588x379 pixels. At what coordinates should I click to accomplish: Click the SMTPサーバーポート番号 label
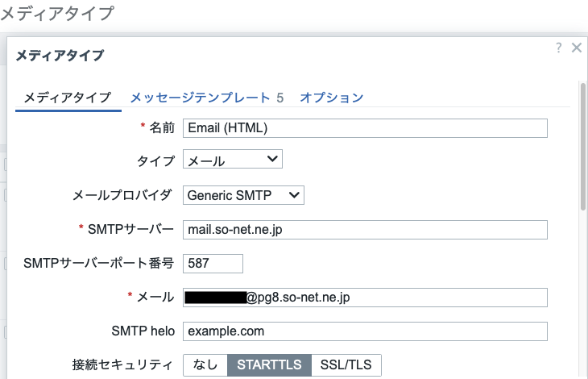[98, 264]
